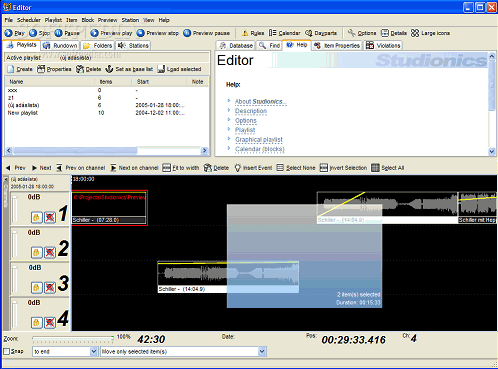
Task: Pause playback using the Pause button
Action: pos(67,33)
